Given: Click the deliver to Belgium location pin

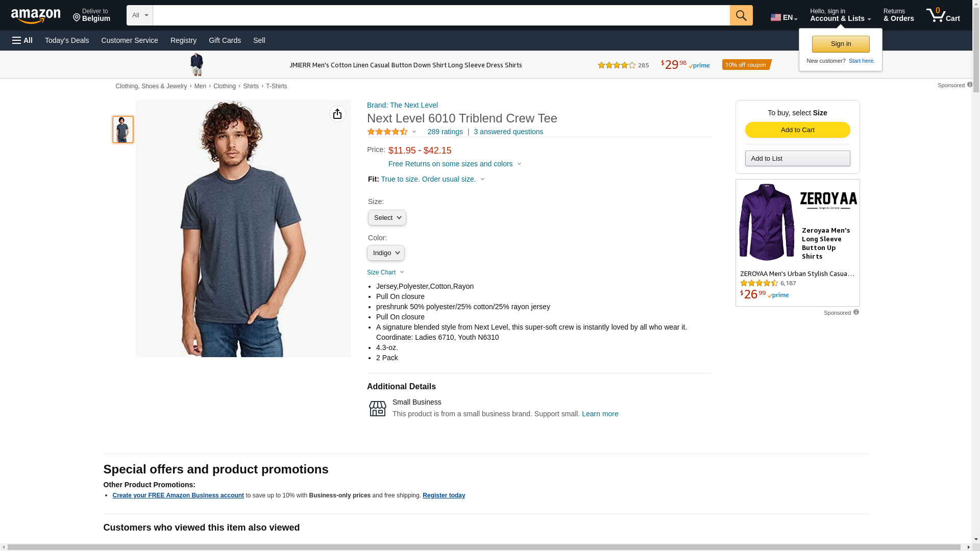Looking at the screenshot, I should 77,18.
